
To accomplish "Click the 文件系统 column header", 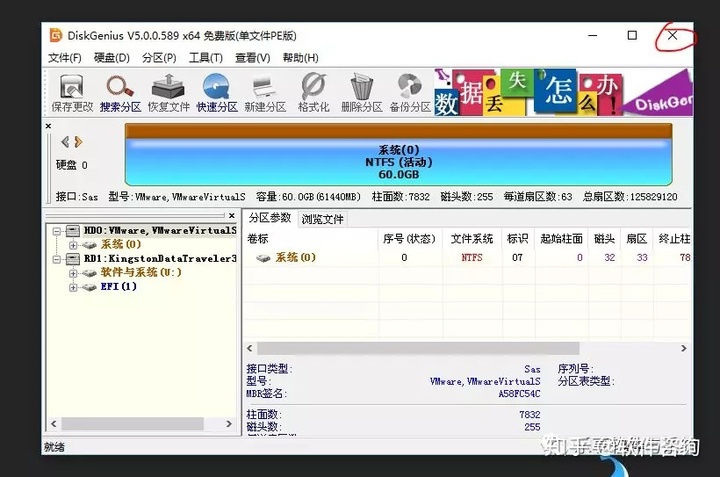I will tap(472, 239).
